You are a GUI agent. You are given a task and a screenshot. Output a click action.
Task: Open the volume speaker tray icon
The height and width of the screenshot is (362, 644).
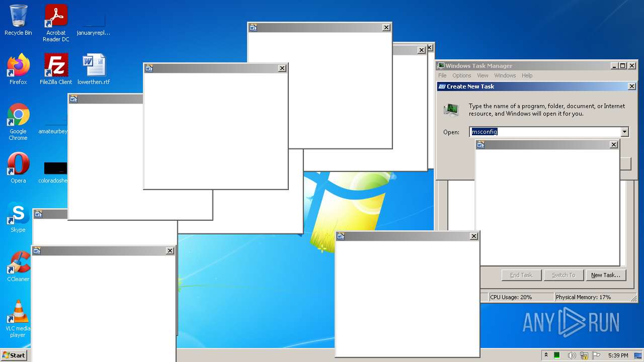[572, 355]
